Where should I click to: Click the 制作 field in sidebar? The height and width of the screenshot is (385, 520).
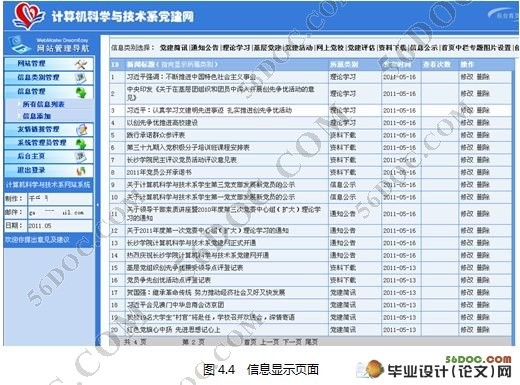[60, 199]
